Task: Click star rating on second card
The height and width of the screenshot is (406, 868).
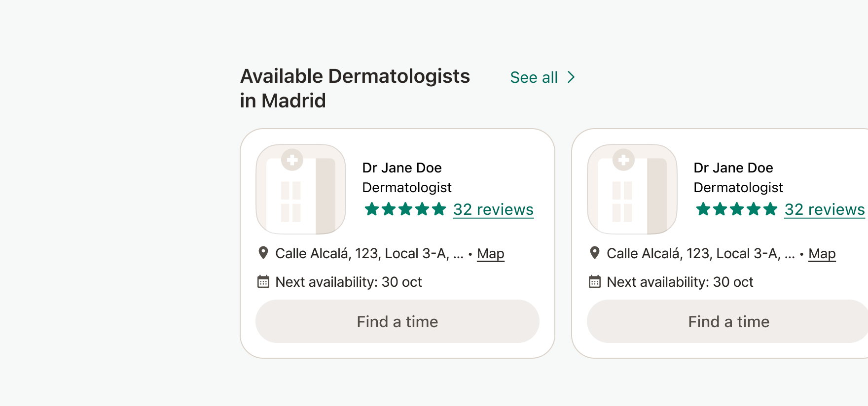Action: (737, 209)
